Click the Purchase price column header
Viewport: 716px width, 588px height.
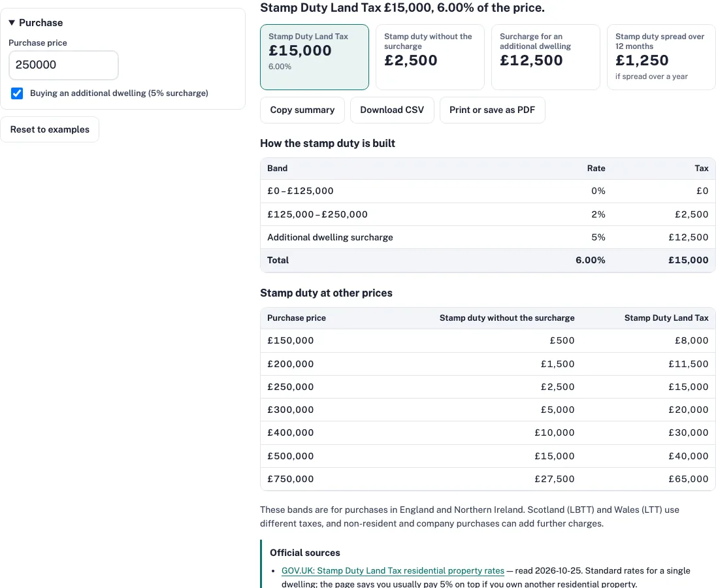point(297,318)
